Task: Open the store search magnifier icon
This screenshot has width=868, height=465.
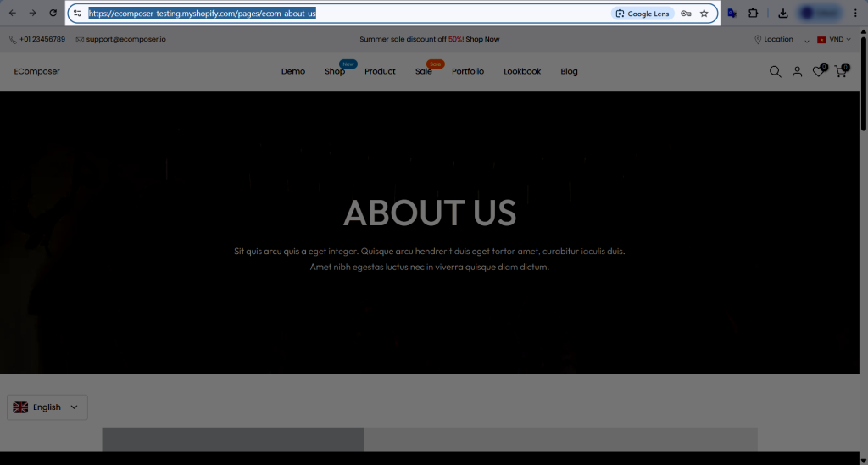Action: tap(775, 71)
